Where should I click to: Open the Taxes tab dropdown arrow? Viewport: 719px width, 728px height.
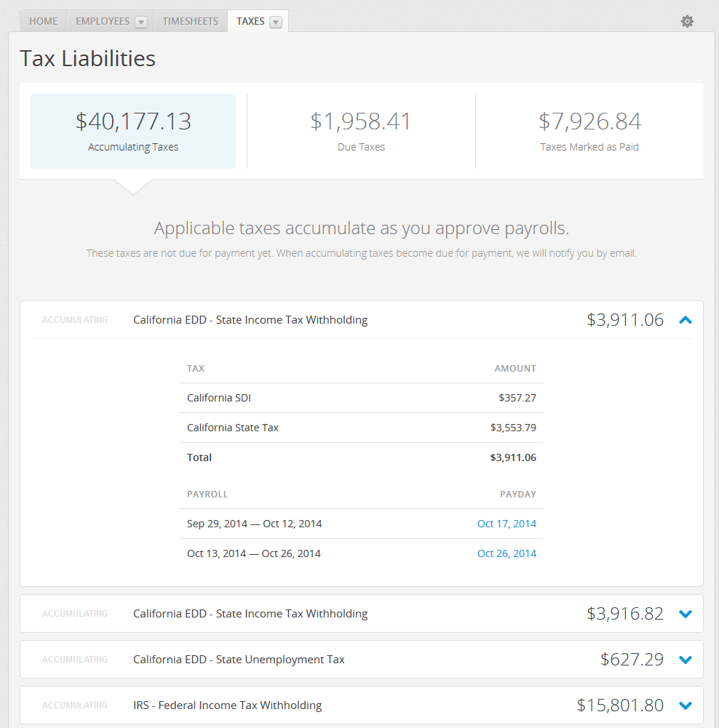[x=276, y=22]
